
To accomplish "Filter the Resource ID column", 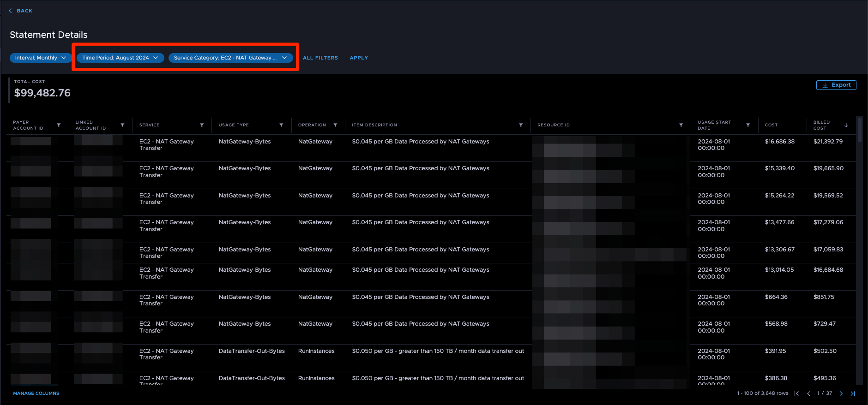I will point(681,125).
